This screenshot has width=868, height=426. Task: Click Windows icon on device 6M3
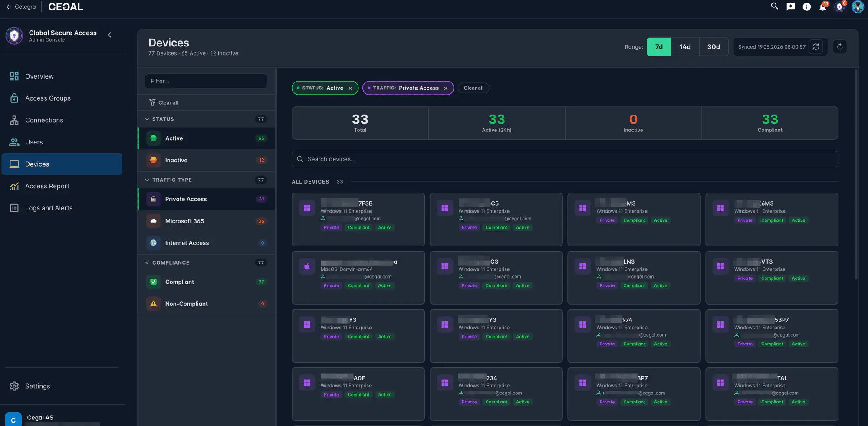(x=720, y=208)
